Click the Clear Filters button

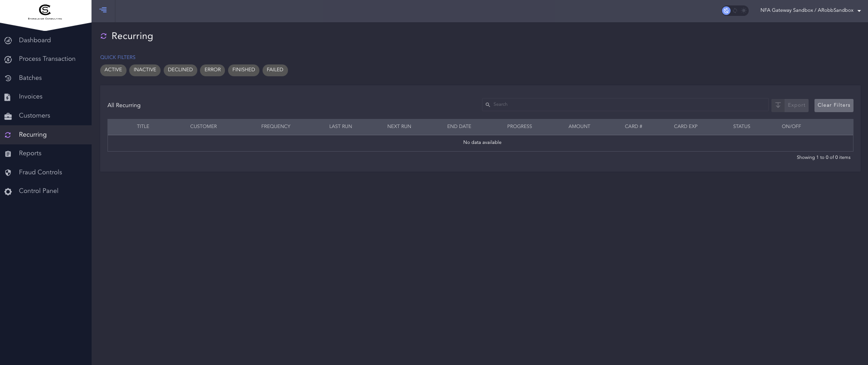pyautogui.click(x=834, y=105)
